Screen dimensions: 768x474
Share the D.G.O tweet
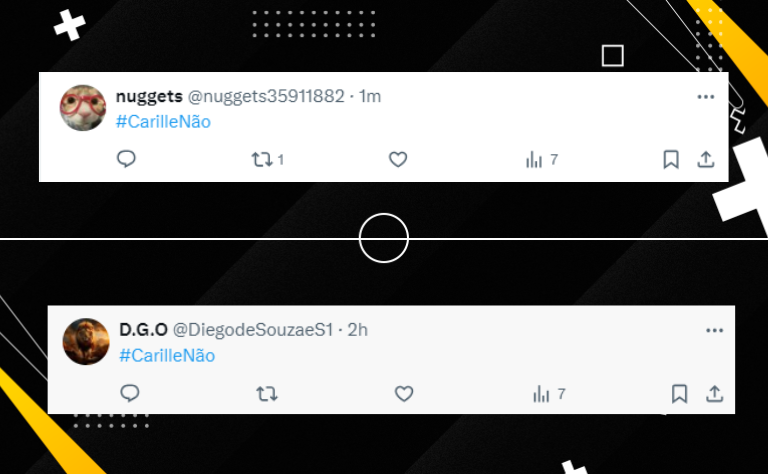(715, 394)
